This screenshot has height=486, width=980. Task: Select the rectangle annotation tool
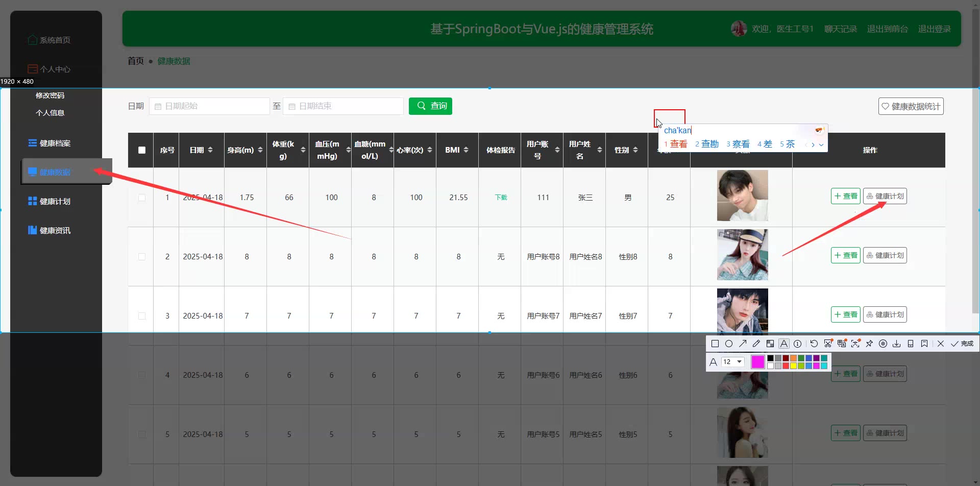pos(715,344)
